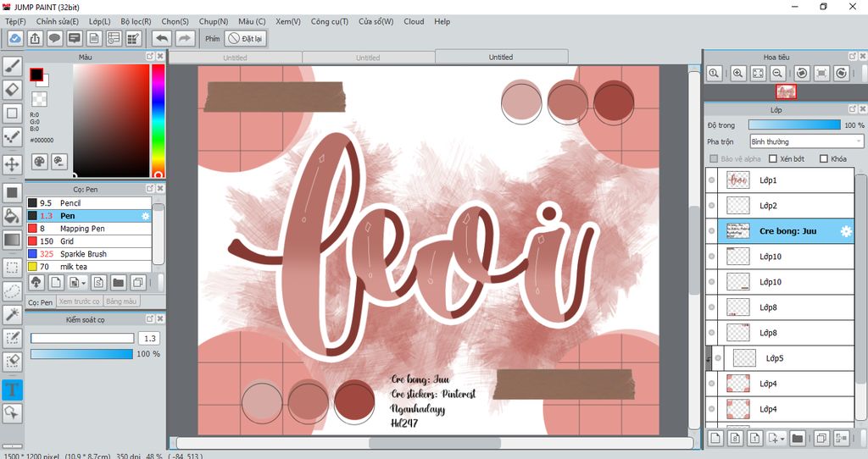This screenshot has height=459, width=868.
Task: Select the Gradient tool
Action: point(12,240)
